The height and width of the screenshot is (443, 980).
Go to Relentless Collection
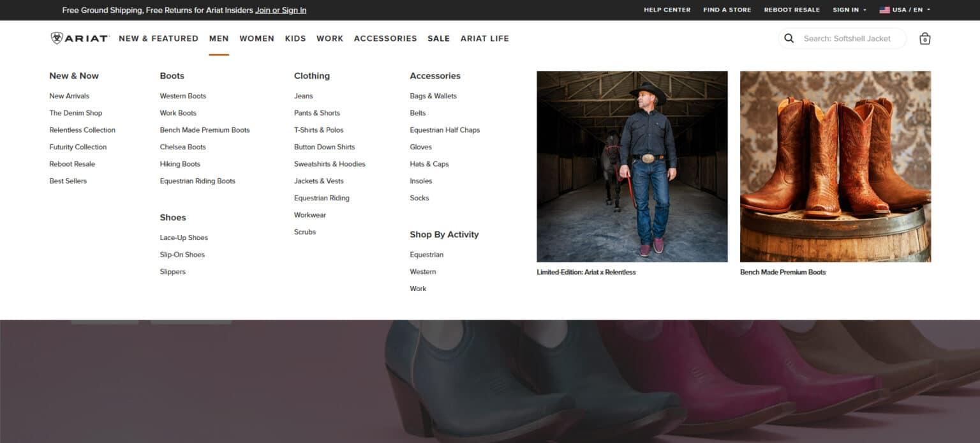[x=82, y=130]
